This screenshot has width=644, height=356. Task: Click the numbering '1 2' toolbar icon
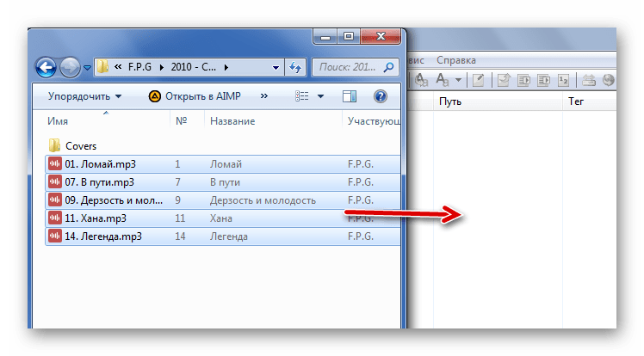(x=564, y=80)
